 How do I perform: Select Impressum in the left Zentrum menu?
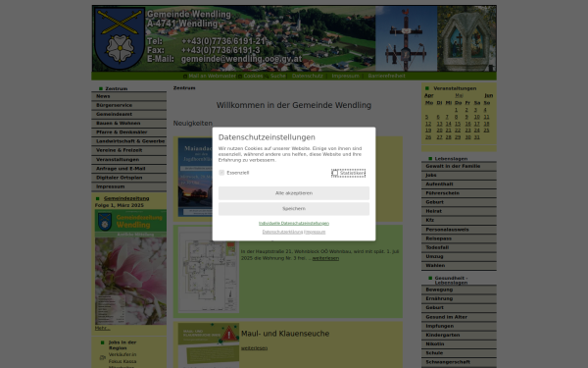point(129,187)
